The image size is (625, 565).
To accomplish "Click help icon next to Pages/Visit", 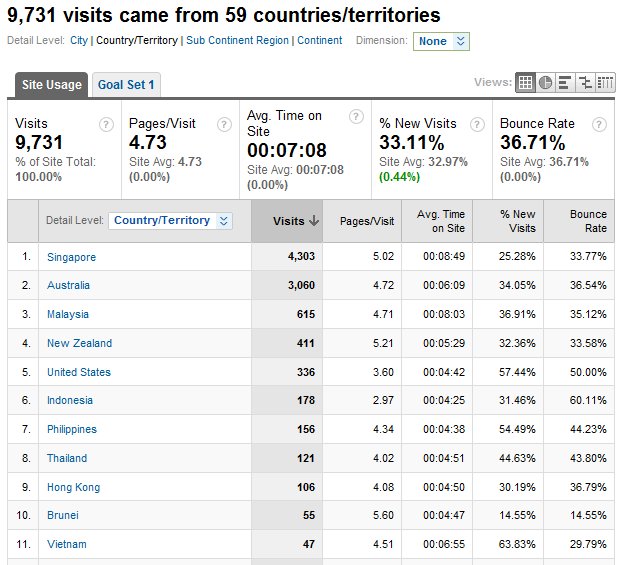I will [x=224, y=124].
